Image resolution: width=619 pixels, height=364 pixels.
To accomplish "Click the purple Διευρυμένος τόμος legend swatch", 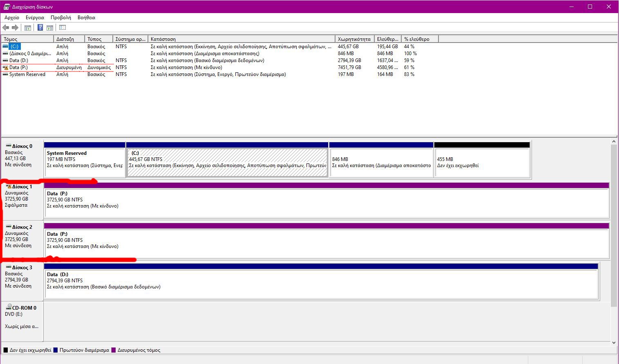I will tap(114, 350).
